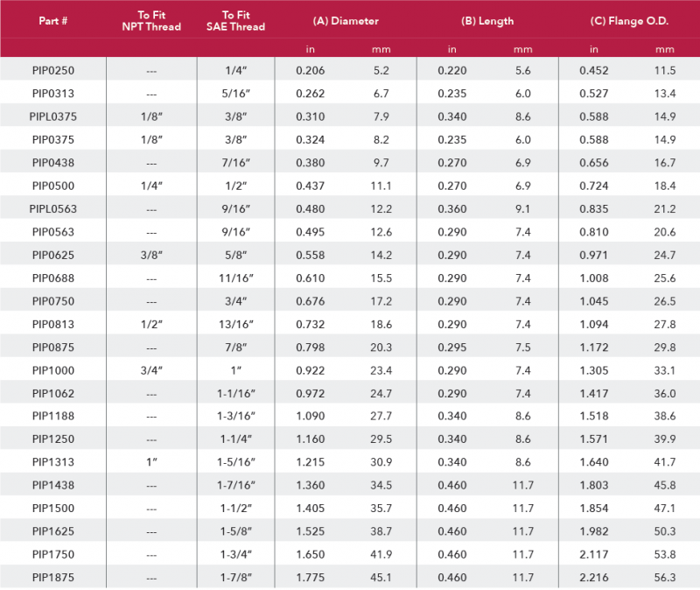The width and height of the screenshot is (700, 590).
Task: Select the (B) Length column header
Action: click(x=486, y=21)
